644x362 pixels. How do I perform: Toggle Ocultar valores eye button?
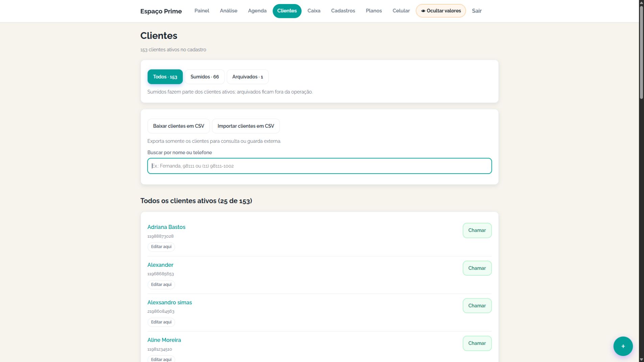(440, 11)
